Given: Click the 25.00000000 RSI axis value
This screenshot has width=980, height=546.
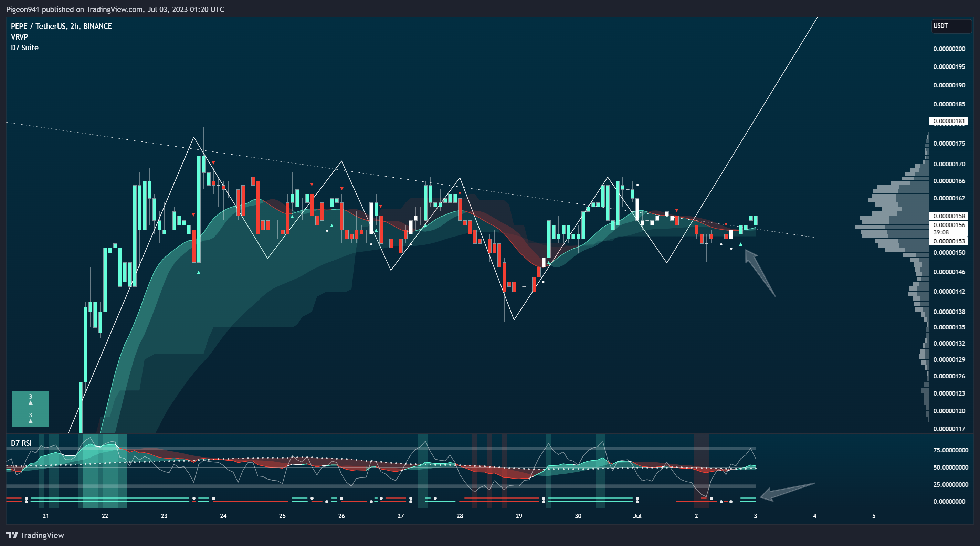Looking at the screenshot, I should tap(951, 484).
